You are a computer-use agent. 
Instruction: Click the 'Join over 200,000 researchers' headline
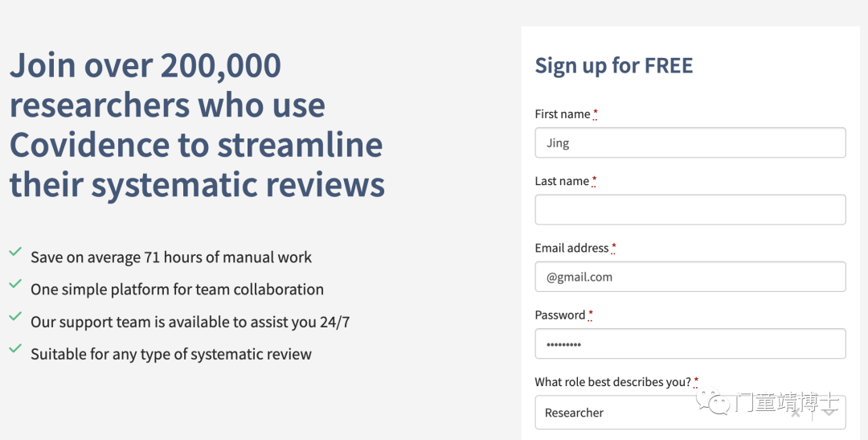tap(197, 125)
